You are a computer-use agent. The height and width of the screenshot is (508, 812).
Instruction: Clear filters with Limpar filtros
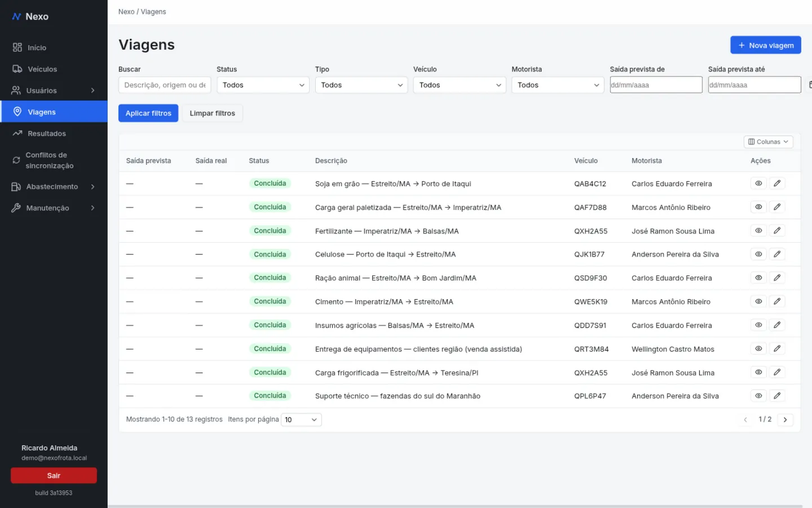click(x=213, y=113)
